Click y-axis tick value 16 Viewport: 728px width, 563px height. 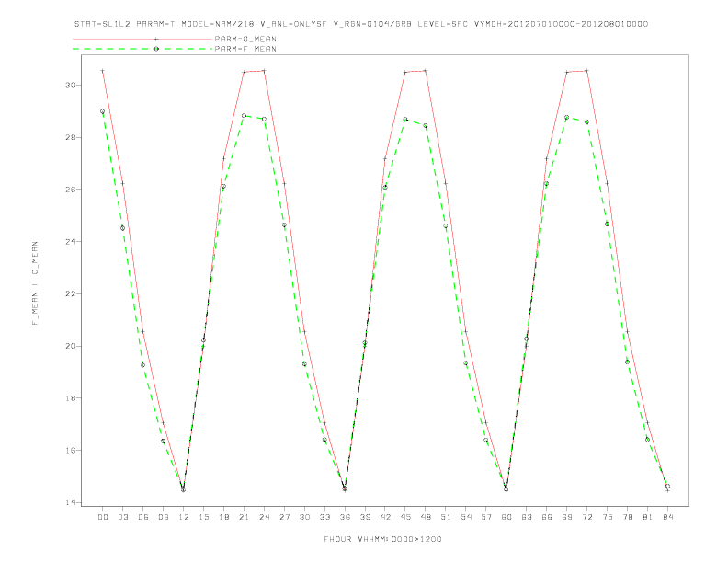coord(71,451)
